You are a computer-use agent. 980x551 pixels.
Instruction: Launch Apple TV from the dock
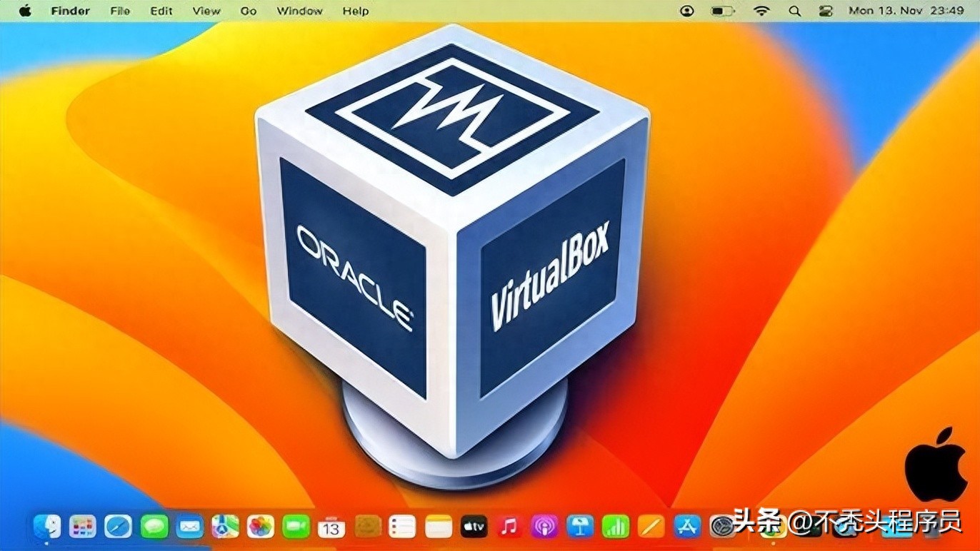(x=474, y=527)
